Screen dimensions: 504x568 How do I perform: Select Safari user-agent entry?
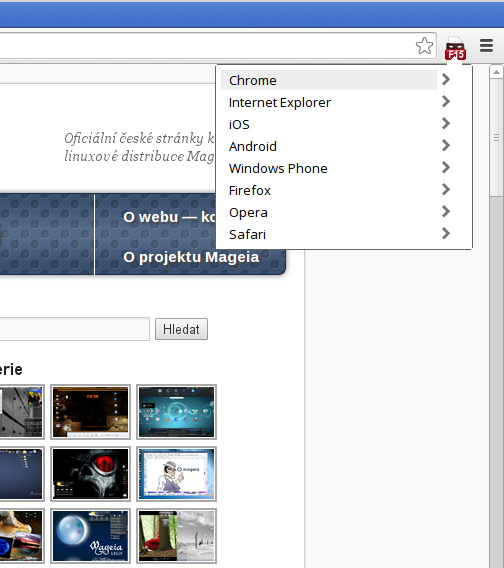point(329,234)
